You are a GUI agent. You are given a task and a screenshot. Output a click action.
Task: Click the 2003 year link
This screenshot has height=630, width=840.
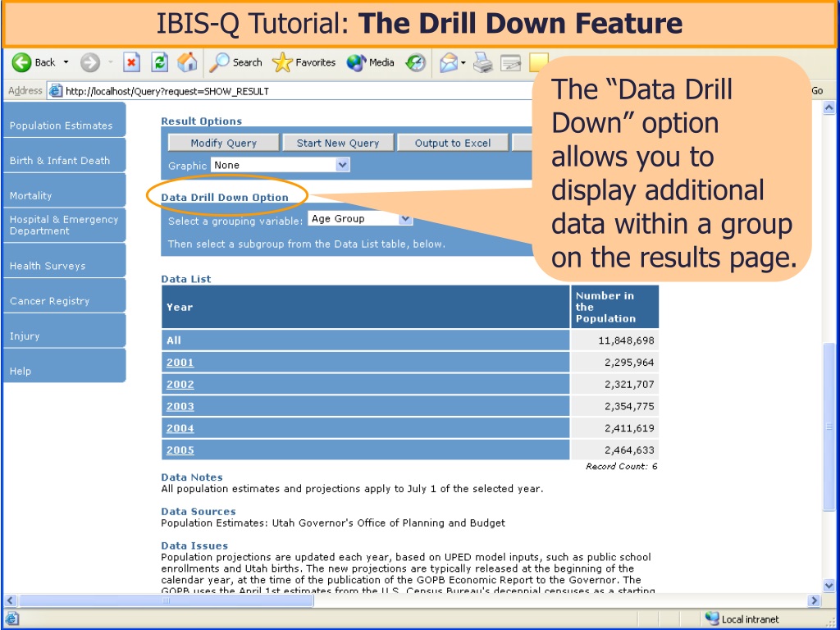180,407
